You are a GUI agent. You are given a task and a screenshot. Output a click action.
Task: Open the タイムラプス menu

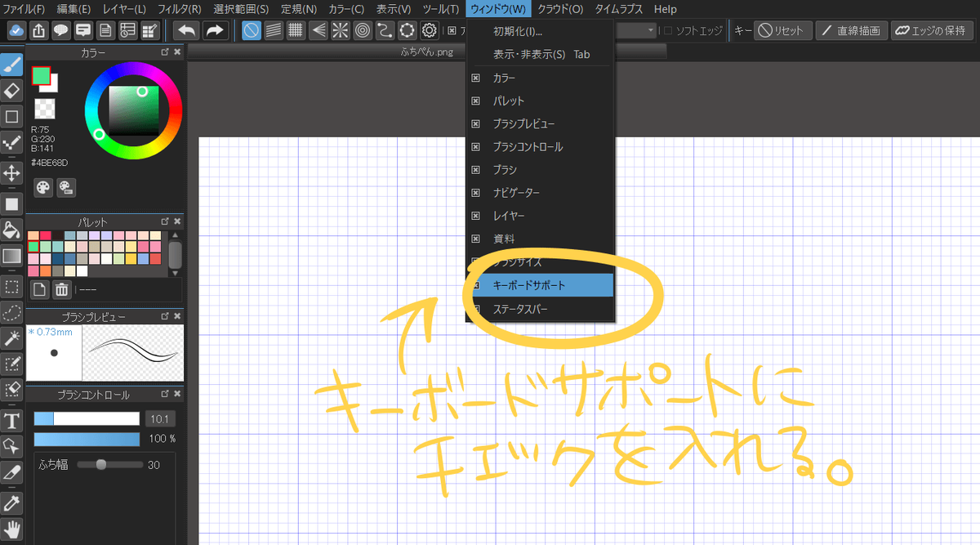coord(618,9)
